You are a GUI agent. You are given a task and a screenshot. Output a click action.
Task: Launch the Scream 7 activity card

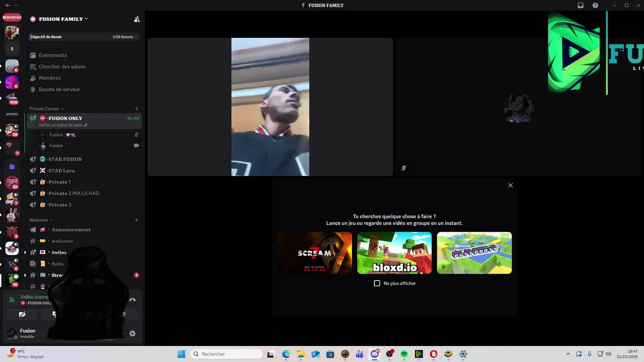pos(314,253)
